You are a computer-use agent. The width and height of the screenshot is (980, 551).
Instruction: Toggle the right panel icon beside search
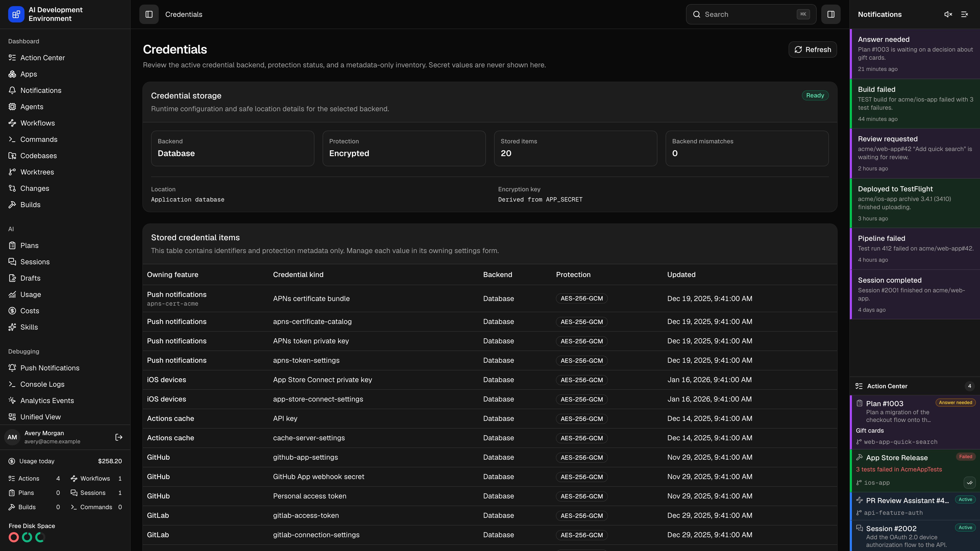coord(830,15)
